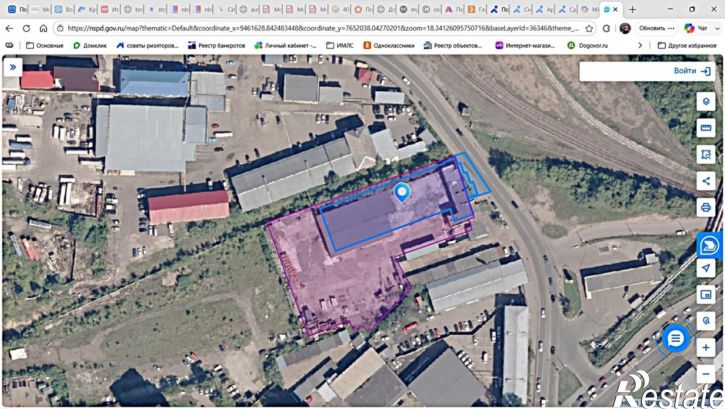This screenshot has height=409, width=725.
Task: Reload the page with refresh icon
Action: point(26,28)
